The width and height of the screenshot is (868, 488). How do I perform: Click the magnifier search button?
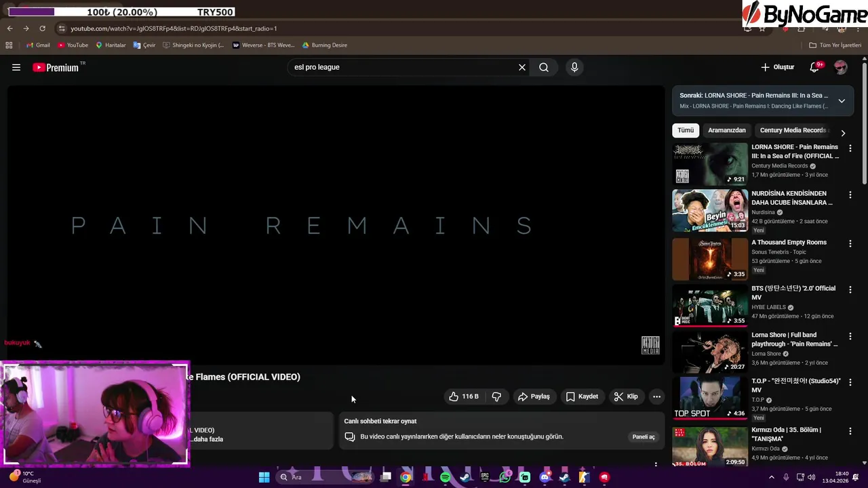coord(544,67)
